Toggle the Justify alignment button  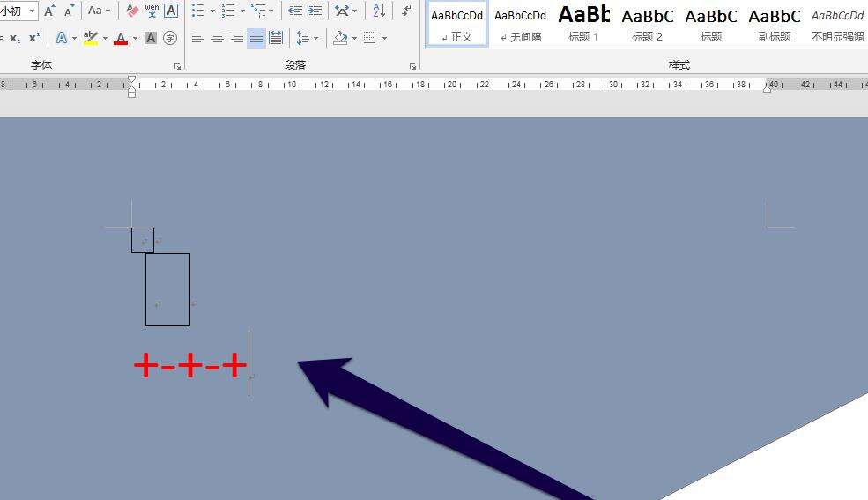(256, 39)
